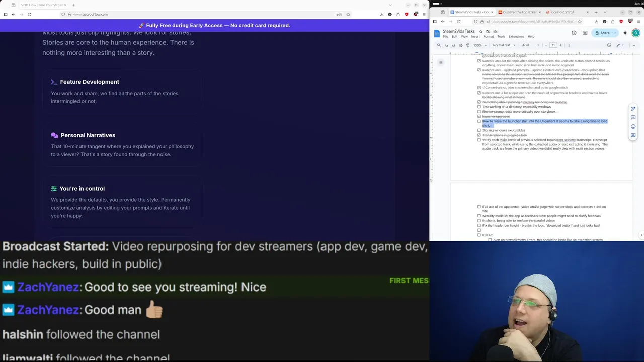Click the docs.google.com address bar
644x362 pixels.
528,21
